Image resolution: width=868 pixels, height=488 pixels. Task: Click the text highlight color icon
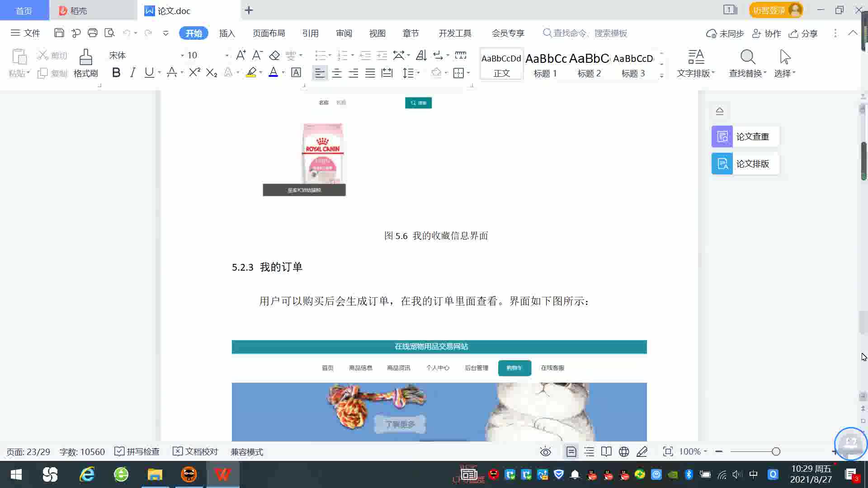[251, 73]
